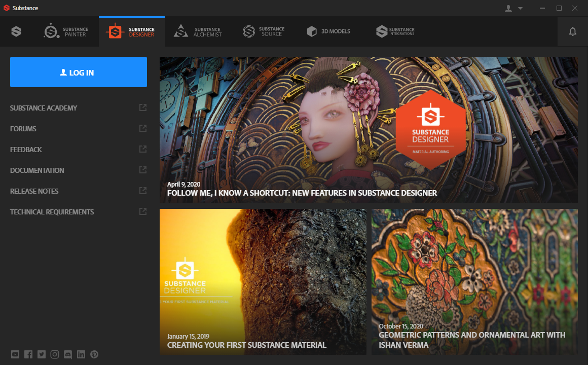Open 'Creating Your First Substance Material' card
The width and height of the screenshot is (588, 365).
(x=263, y=282)
